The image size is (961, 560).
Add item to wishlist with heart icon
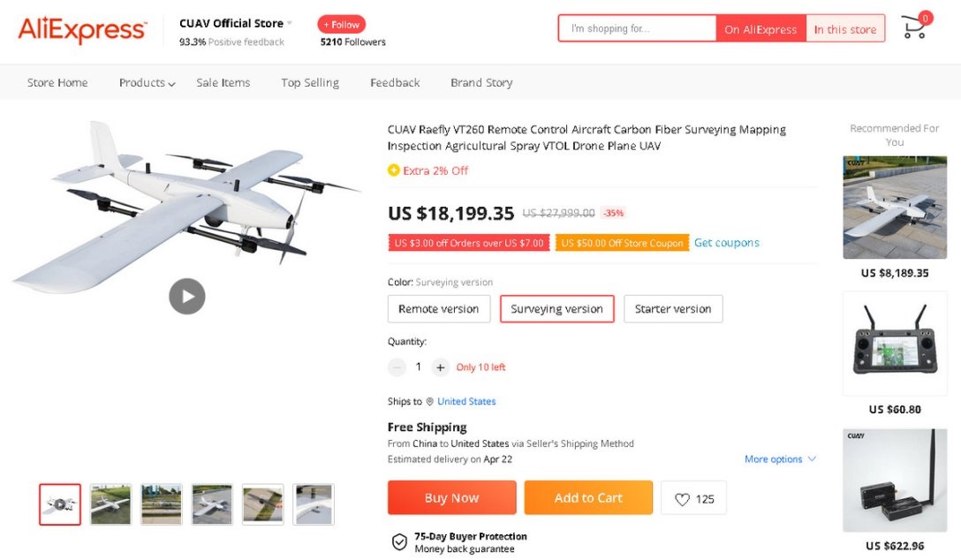pyautogui.click(x=682, y=499)
